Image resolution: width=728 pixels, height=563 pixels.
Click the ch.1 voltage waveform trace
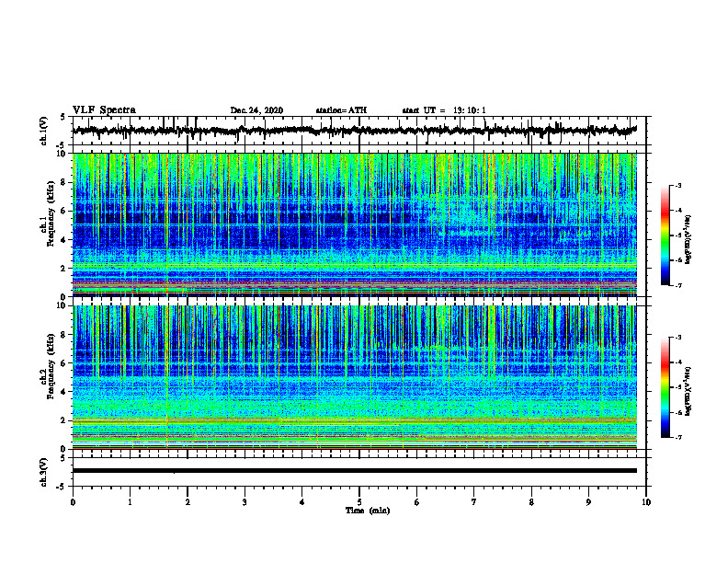(355, 131)
